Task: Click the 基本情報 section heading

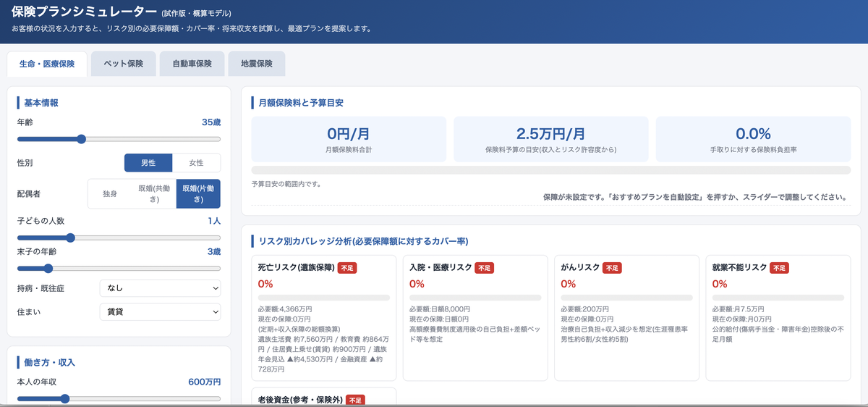Action: [41, 103]
